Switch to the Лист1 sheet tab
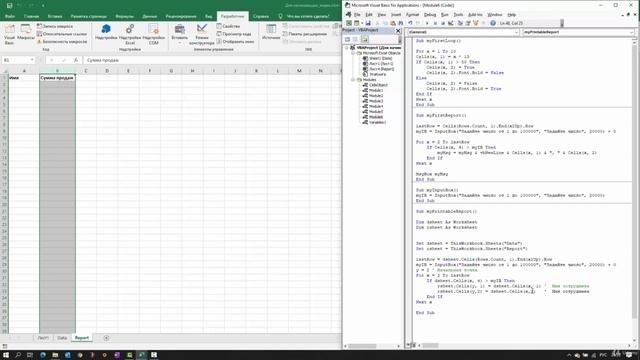 [x=43, y=338]
